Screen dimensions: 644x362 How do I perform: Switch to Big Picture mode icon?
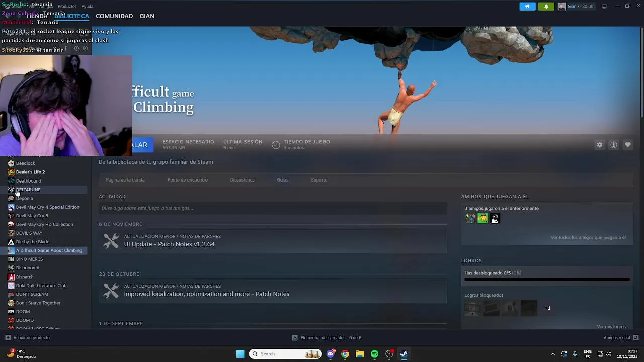(604, 6)
